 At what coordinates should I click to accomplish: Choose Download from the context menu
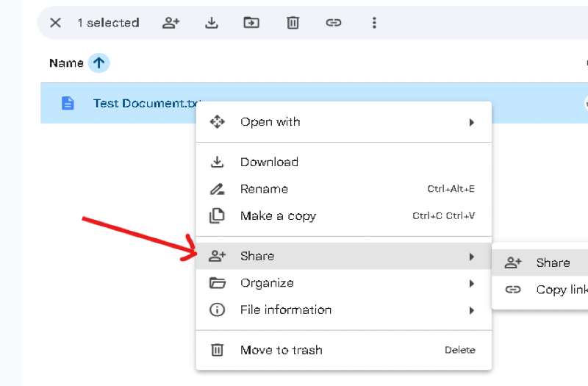tap(269, 162)
